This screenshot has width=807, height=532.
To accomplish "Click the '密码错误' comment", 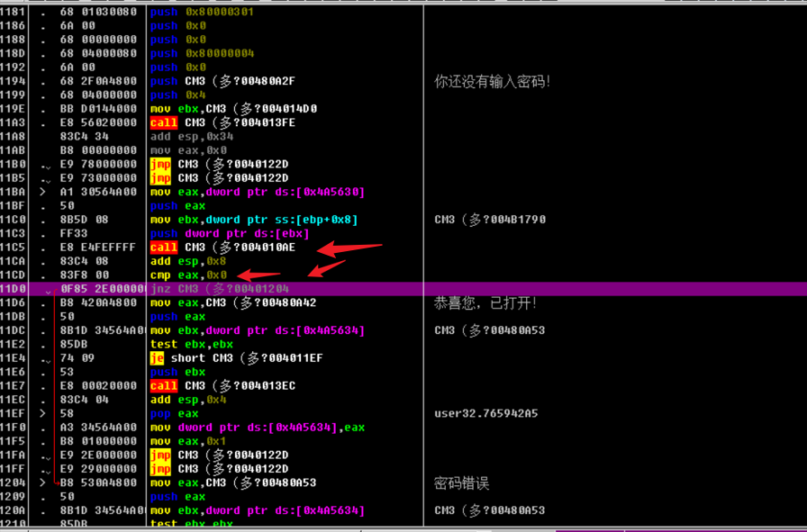I will pos(461,483).
